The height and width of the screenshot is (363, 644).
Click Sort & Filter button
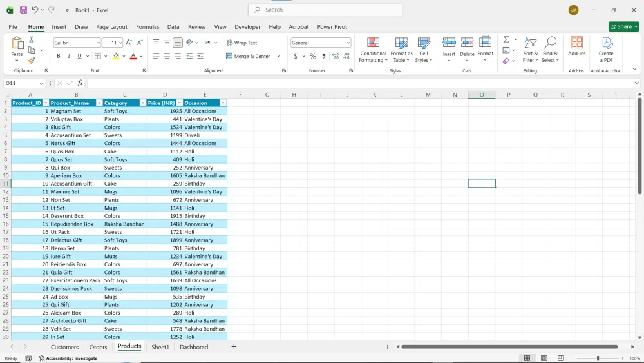(530, 50)
